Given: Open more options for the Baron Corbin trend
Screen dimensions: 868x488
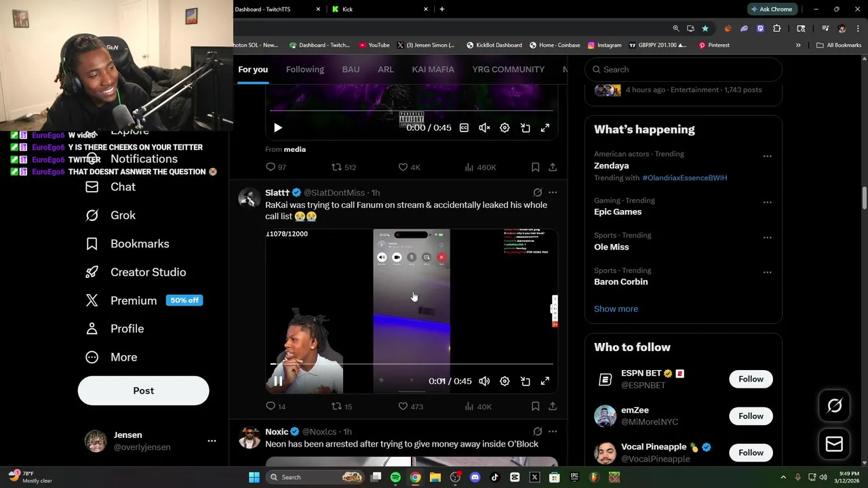Looking at the screenshot, I should tap(767, 272).
